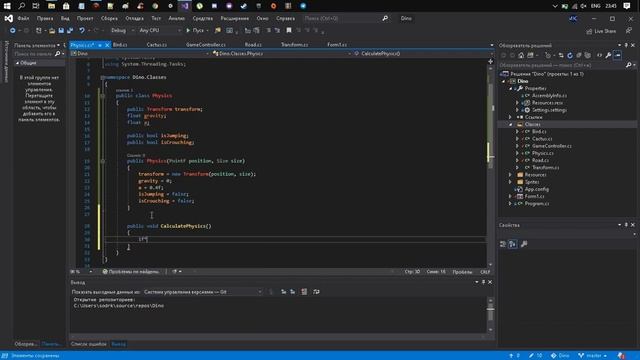Screen dimensions: 640x360
Task: Open the Dino.Classes.Physics type dropdown
Action: [x=281, y=53]
